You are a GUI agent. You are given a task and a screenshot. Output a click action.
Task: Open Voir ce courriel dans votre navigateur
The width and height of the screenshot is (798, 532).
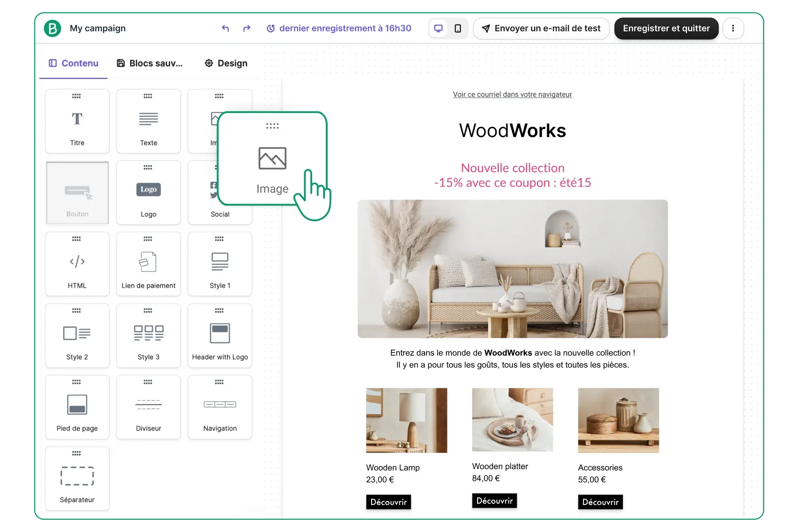pyautogui.click(x=512, y=94)
